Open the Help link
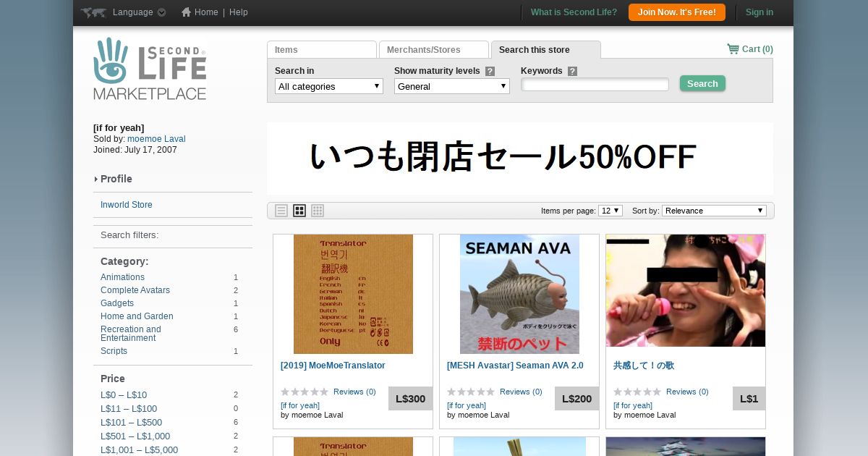The image size is (868, 456). click(x=239, y=12)
